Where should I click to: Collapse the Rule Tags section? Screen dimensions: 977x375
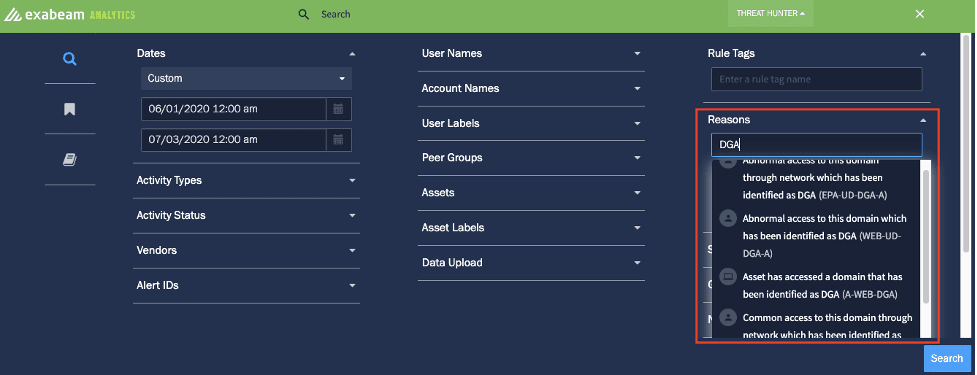coord(923,54)
